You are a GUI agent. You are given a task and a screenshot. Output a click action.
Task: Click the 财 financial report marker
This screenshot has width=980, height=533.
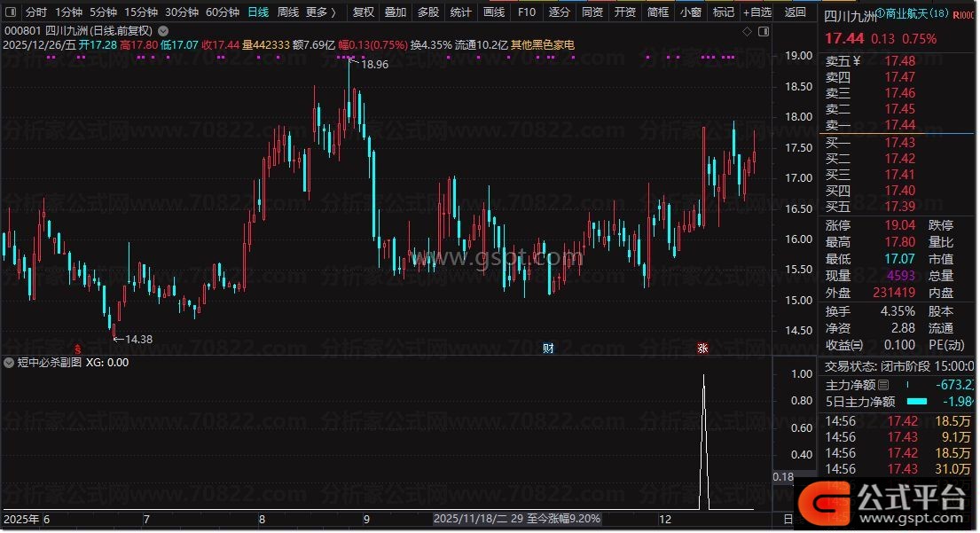click(548, 348)
